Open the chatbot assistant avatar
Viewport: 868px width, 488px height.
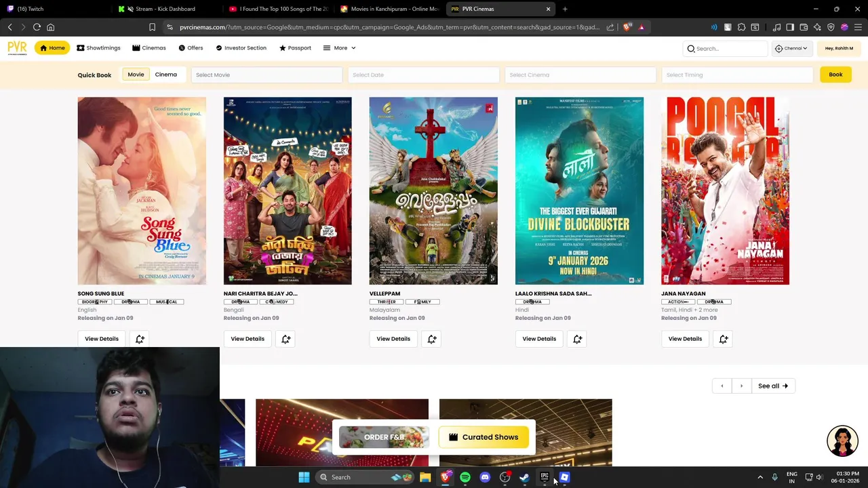coord(842,441)
